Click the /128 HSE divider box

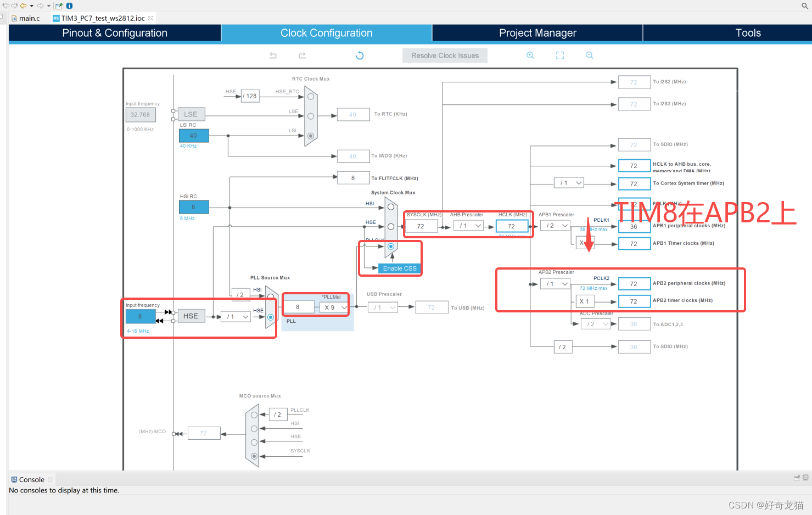pos(250,96)
